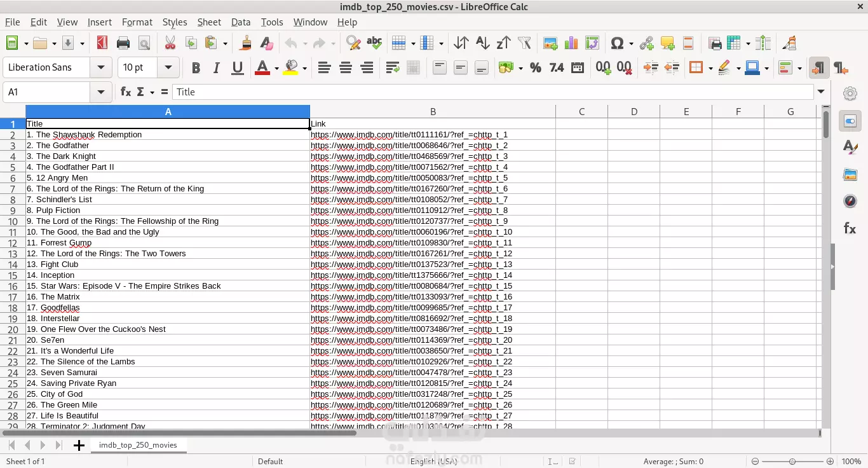Click the Cut scissors icon
Image resolution: width=868 pixels, height=468 pixels.
(170, 43)
